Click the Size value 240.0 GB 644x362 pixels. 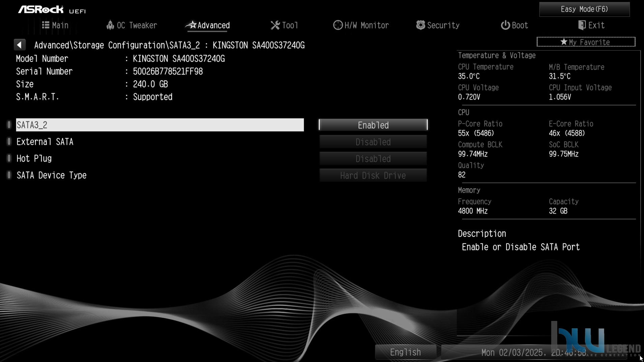[x=150, y=84]
